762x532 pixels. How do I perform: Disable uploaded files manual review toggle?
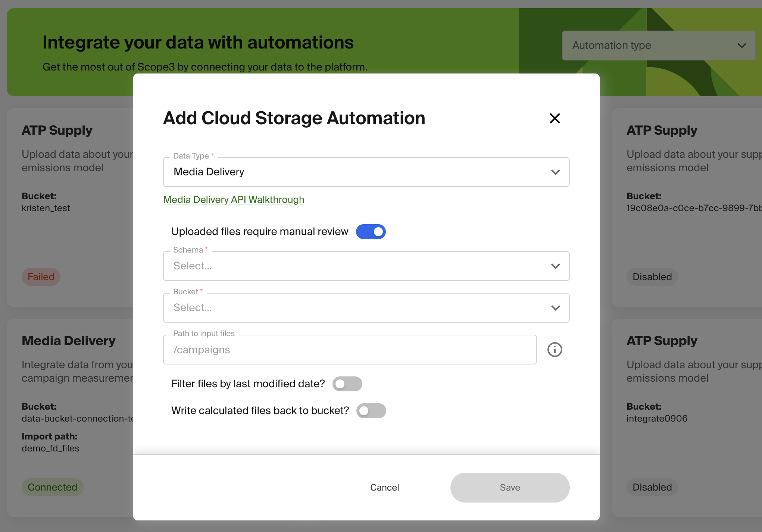pyautogui.click(x=371, y=232)
